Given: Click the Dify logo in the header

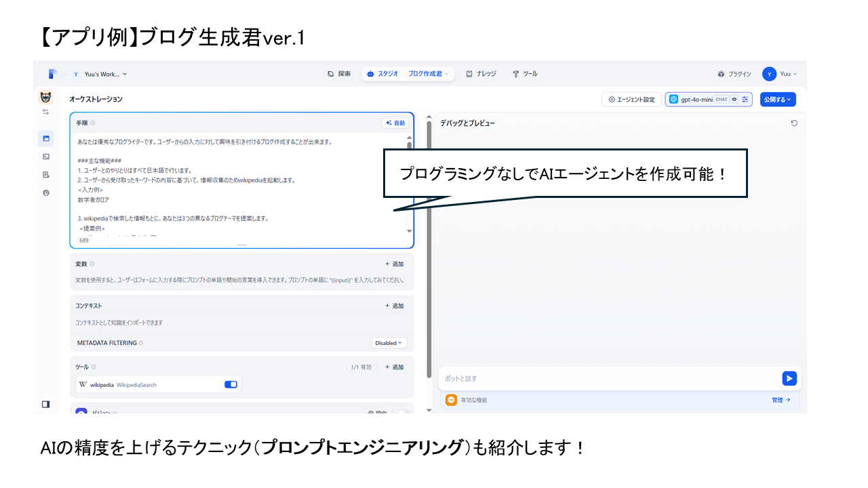Looking at the screenshot, I should (x=52, y=74).
